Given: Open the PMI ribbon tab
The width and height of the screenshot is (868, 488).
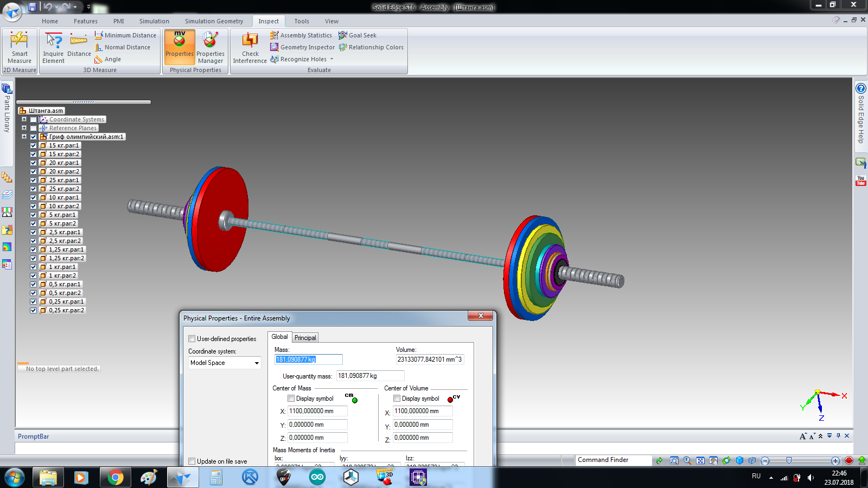Looking at the screenshot, I should (x=119, y=21).
